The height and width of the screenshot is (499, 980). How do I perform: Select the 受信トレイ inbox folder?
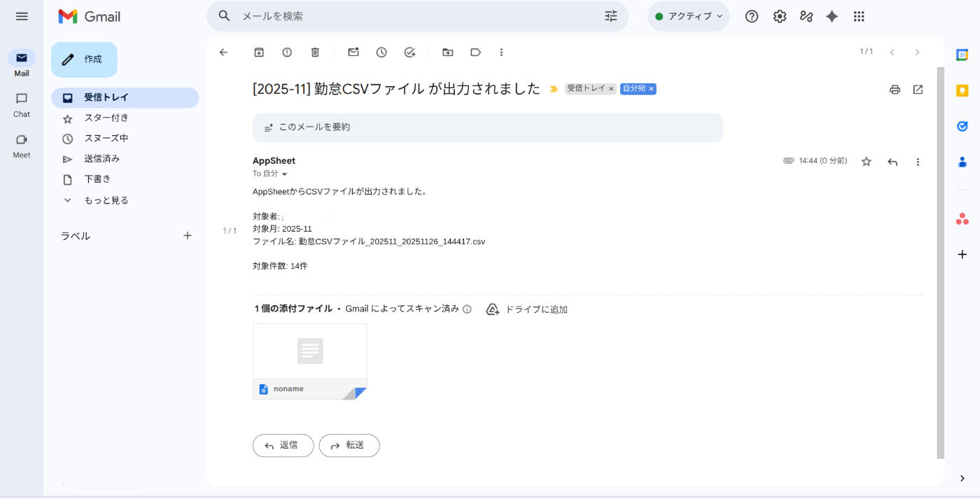125,98
